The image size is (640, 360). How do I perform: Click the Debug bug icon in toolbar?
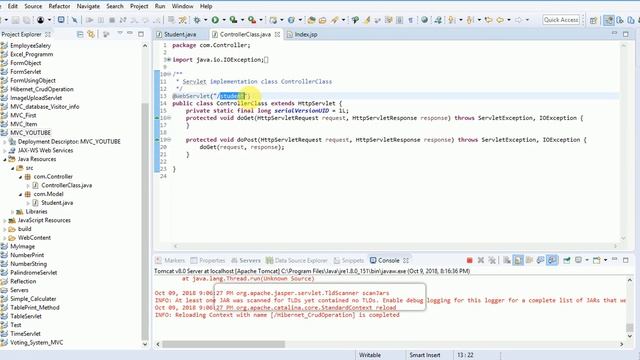[197, 20]
